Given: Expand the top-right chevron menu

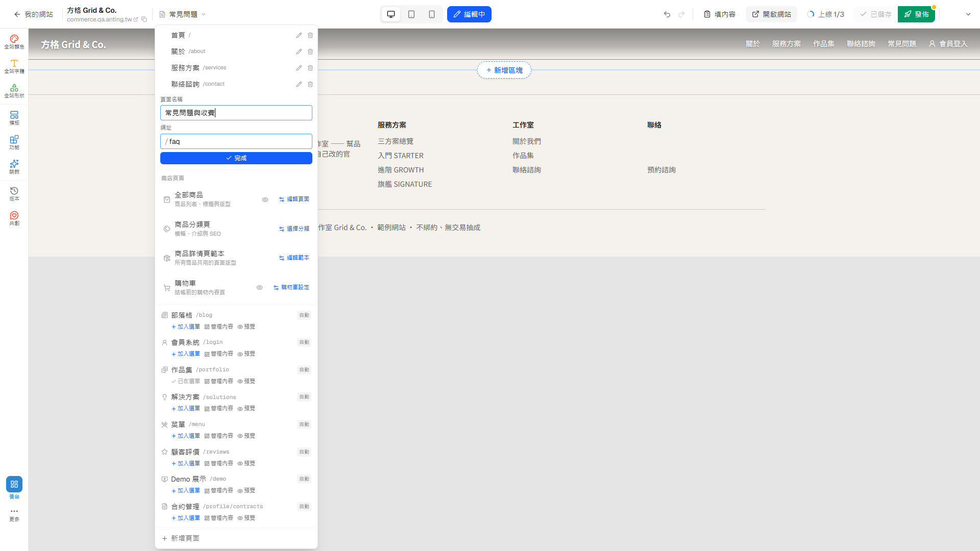Looking at the screenshot, I should [968, 14].
